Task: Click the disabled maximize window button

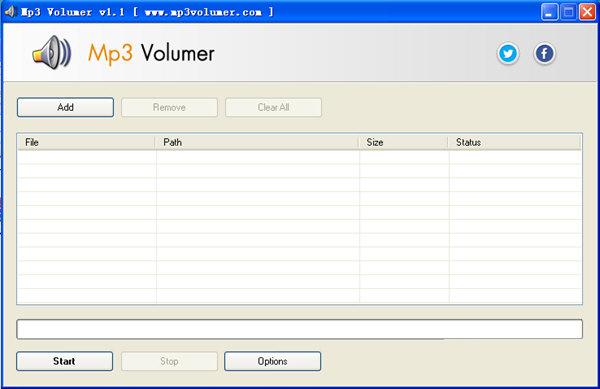Action: pyautogui.click(x=568, y=12)
